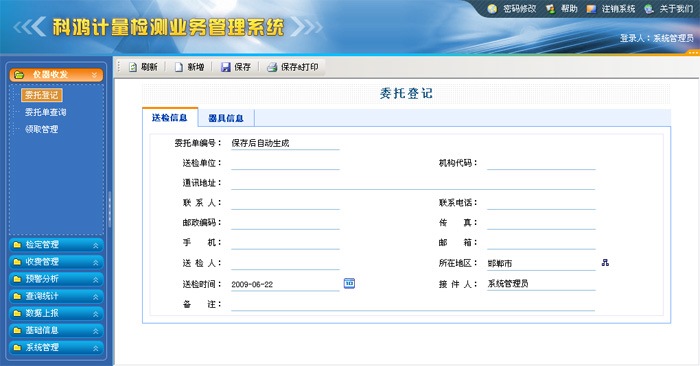This screenshot has width=700, height=366.
Task: Click the globe icon beside 关于我们
Action: 649,9
